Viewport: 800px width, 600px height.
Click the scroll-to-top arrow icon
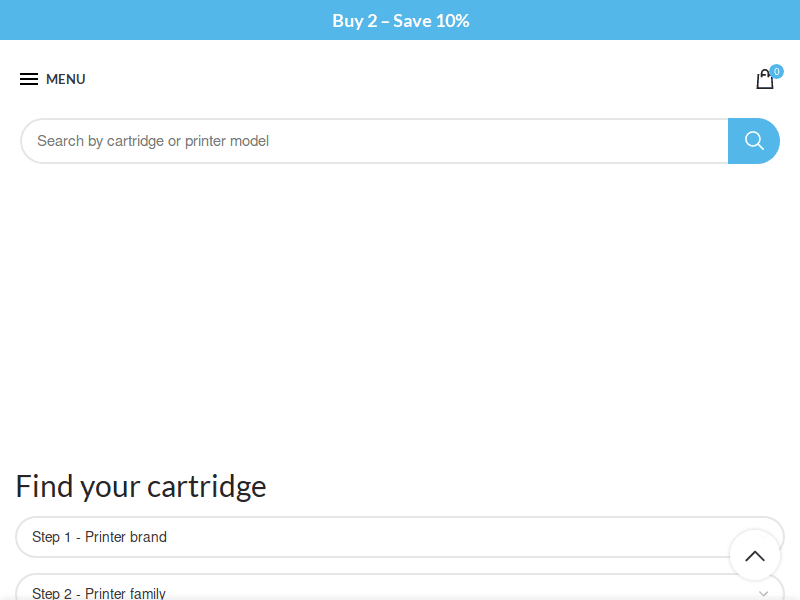click(x=755, y=555)
